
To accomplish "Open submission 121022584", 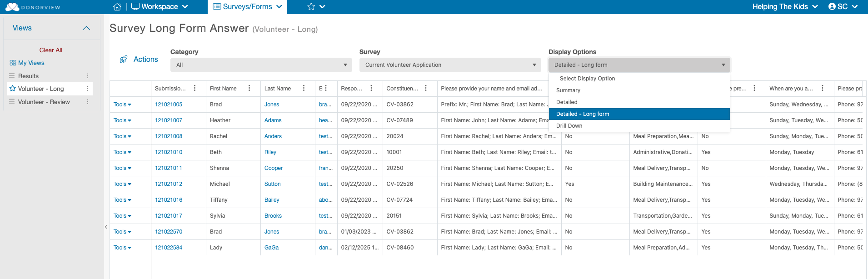I will [x=169, y=248].
